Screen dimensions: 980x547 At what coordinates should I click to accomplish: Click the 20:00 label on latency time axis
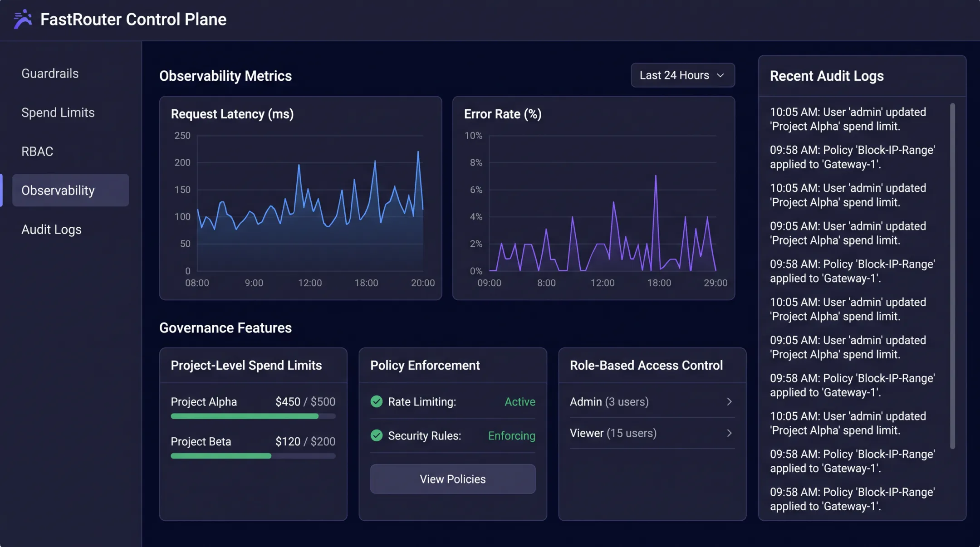click(x=423, y=283)
